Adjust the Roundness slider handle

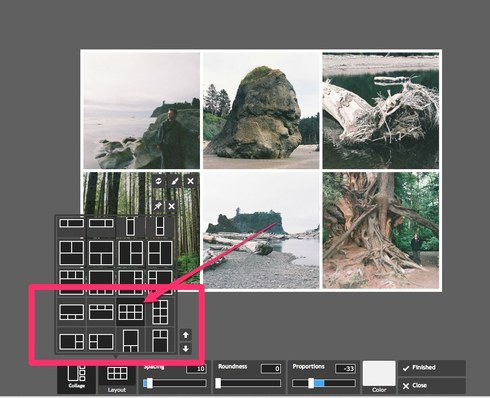(x=218, y=383)
